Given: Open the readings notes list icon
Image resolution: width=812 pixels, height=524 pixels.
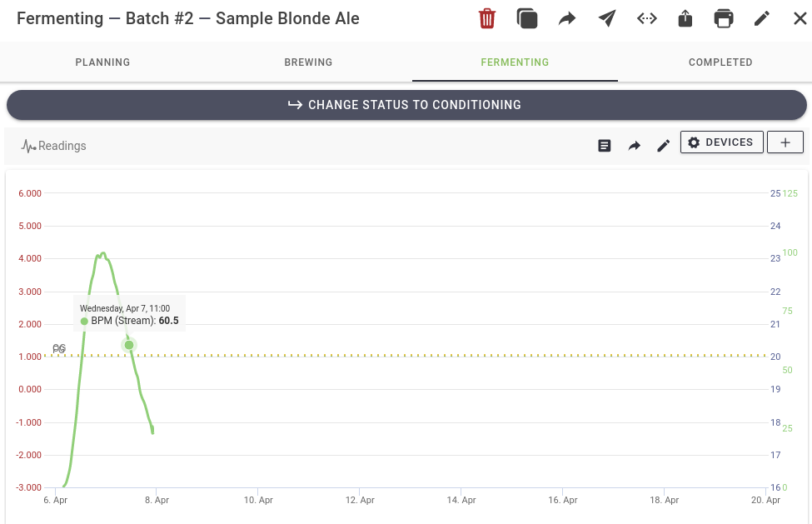Looking at the screenshot, I should [605, 146].
